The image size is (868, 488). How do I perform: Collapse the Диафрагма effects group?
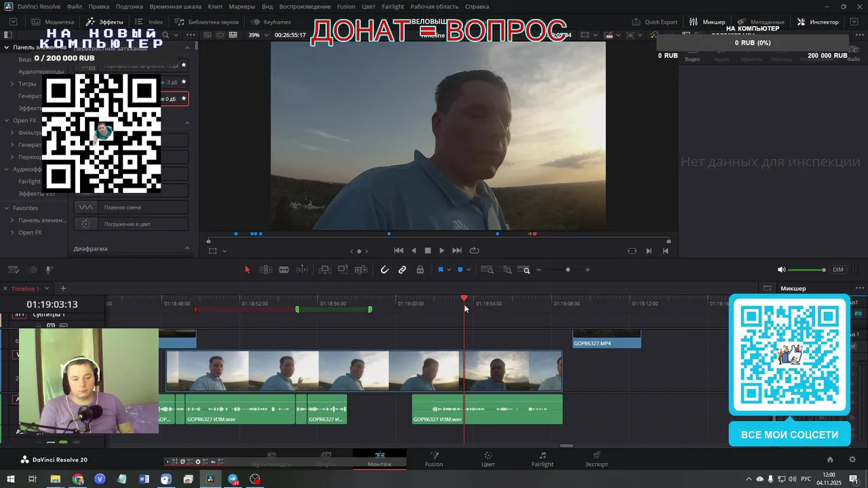tap(188, 249)
